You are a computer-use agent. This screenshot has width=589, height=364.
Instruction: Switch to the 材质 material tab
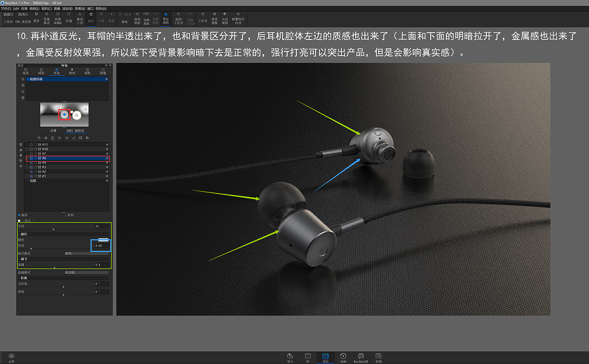(x=41, y=72)
